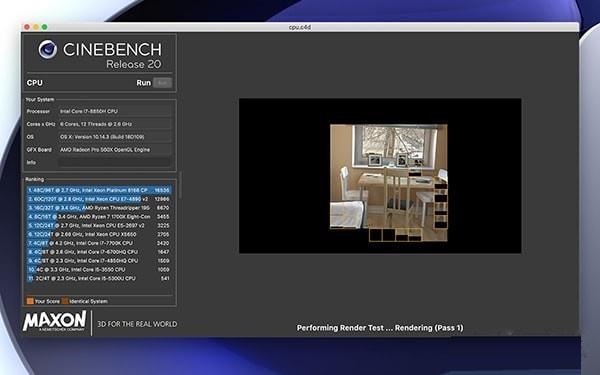The width and height of the screenshot is (600, 375).
Task: Click the ranking panel vertical scrollbar
Action: pyautogui.click(x=179, y=186)
